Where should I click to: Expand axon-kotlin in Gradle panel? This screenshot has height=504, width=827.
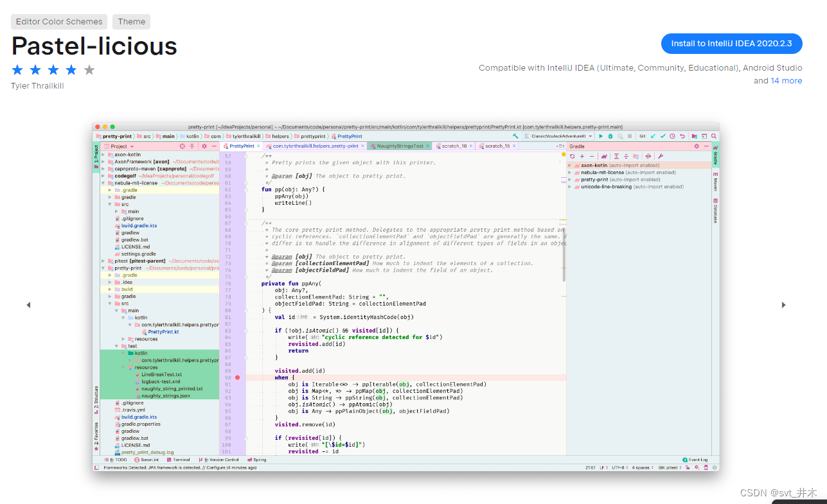tap(570, 166)
